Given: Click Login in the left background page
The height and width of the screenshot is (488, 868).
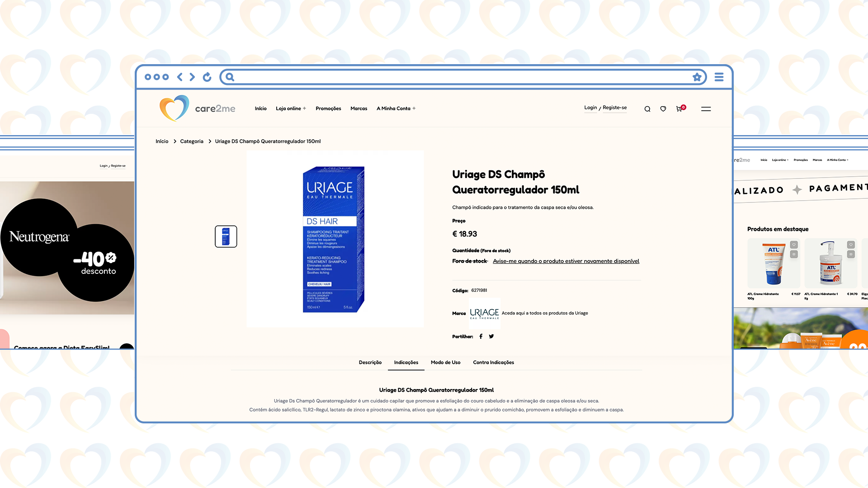Looking at the screenshot, I should tap(104, 166).
